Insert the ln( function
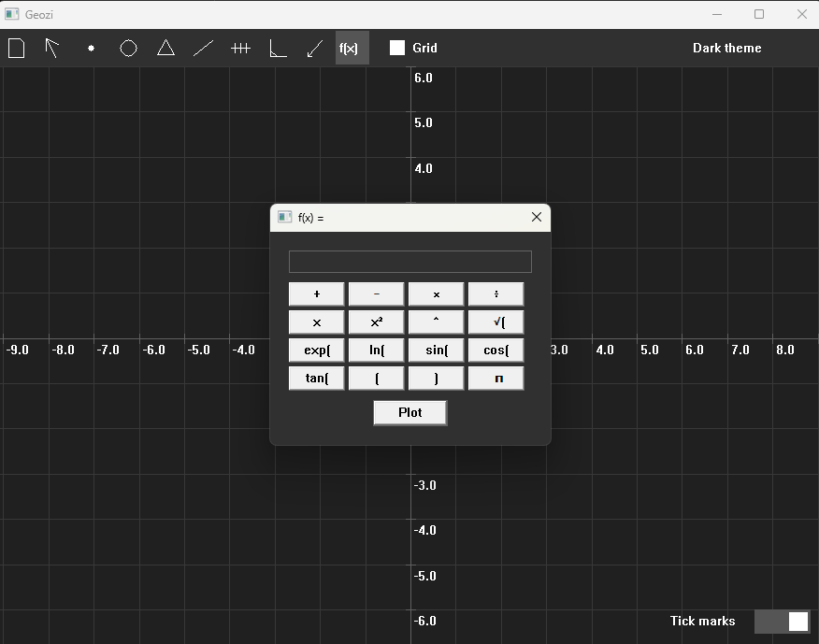 (376, 350)
